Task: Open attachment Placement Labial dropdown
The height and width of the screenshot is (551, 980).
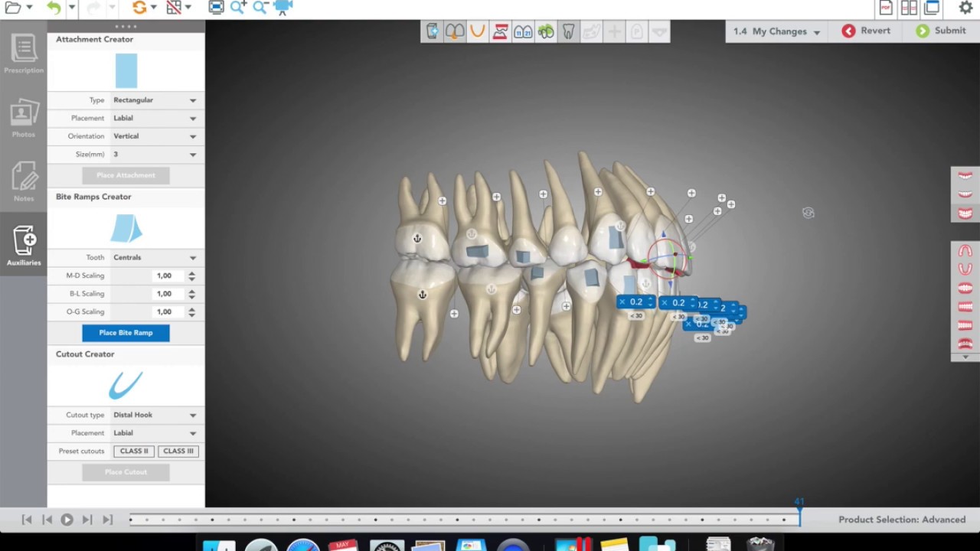Action: pyautogui.click(x=155, y=119)
